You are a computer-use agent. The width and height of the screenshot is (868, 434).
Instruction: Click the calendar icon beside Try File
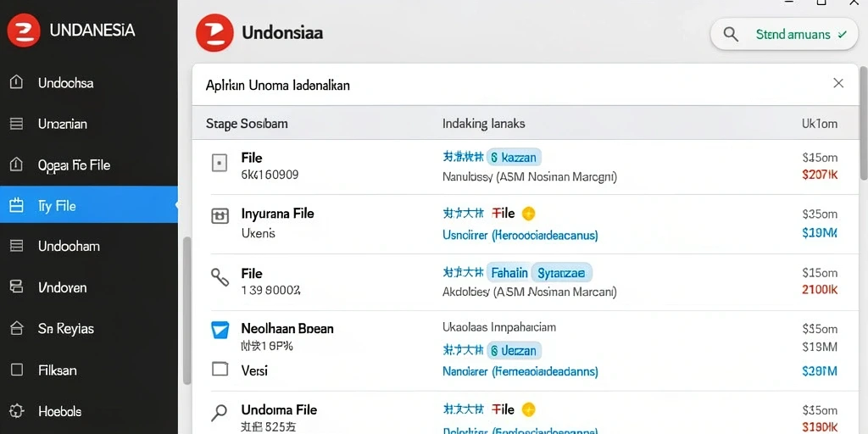[x=17, y=205]
